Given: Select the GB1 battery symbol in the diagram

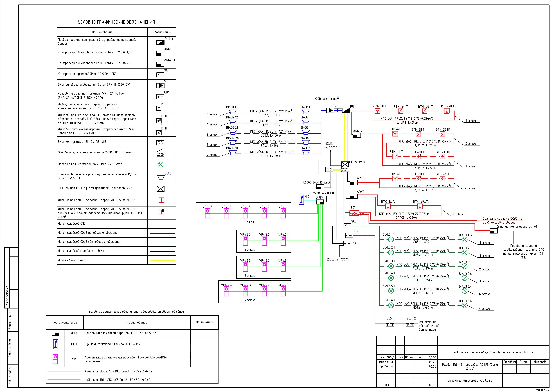Looking at the screenshot, I should pos(347,244).
